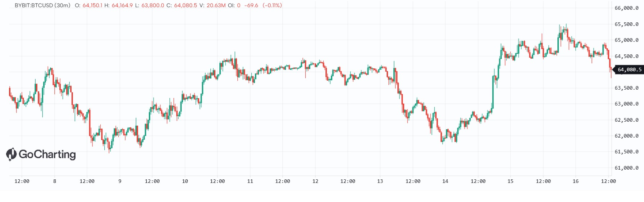Screen dimensions: 644x202
Task: Click the percent change (-0.11%)
Action: pyautogui.click(x=272, y=5)
